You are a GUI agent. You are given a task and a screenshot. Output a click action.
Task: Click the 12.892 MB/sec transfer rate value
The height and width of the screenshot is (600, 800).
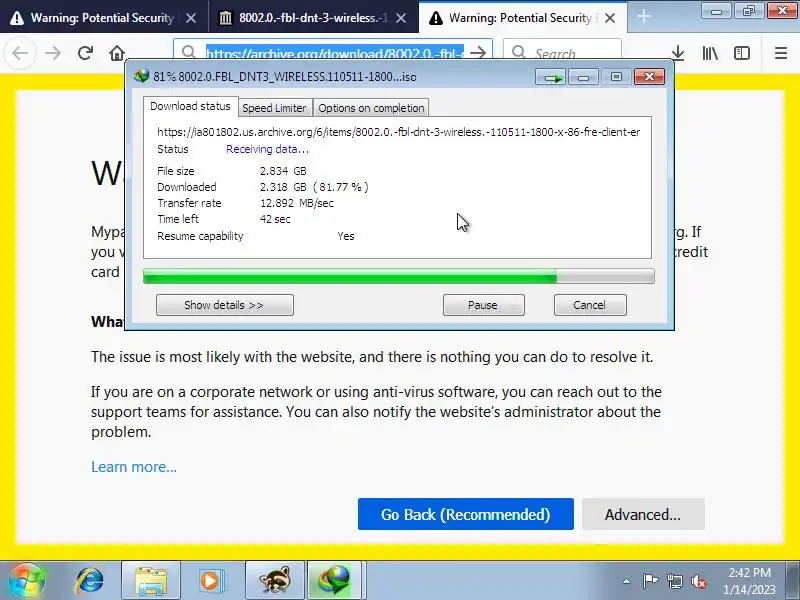click(296, 203)
